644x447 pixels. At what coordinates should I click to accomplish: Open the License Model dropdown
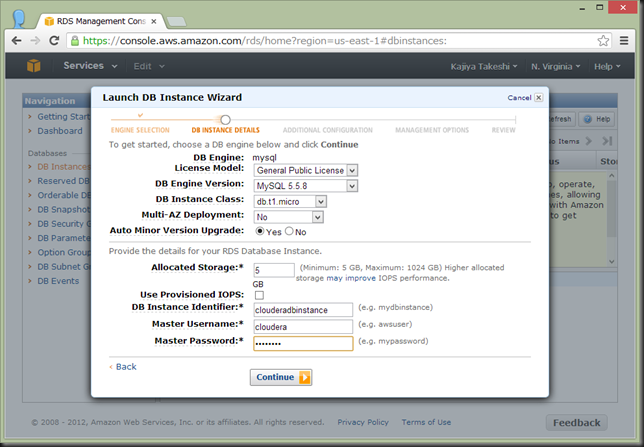coord(306,170)
